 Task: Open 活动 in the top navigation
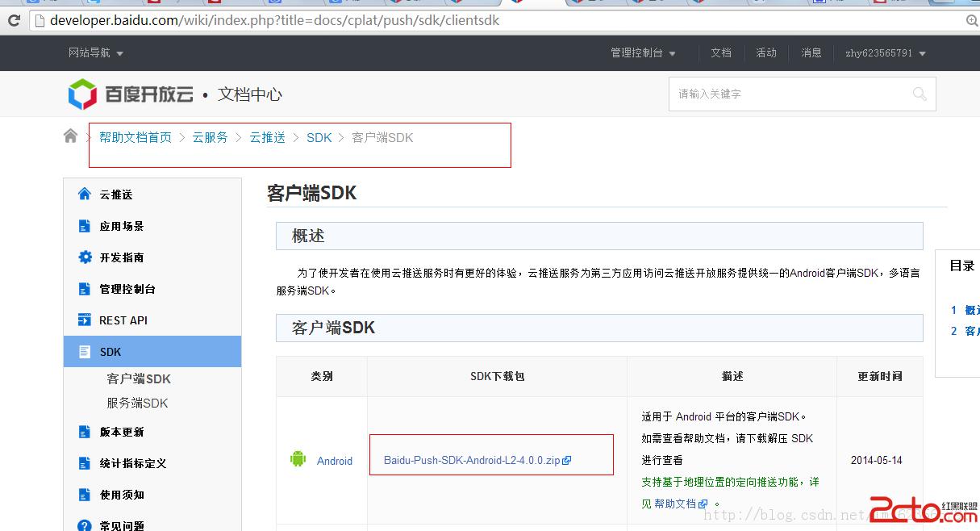(766, 53)
